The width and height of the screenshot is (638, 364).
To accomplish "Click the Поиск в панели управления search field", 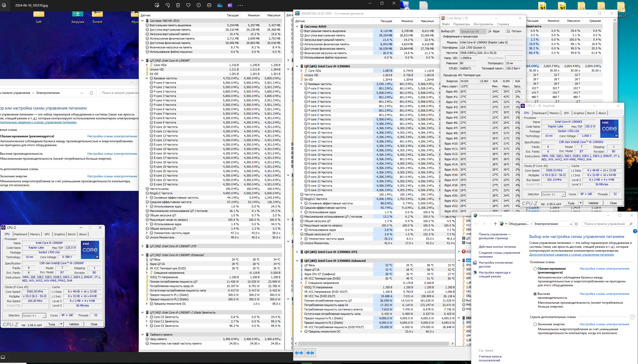I will [604, 224].
